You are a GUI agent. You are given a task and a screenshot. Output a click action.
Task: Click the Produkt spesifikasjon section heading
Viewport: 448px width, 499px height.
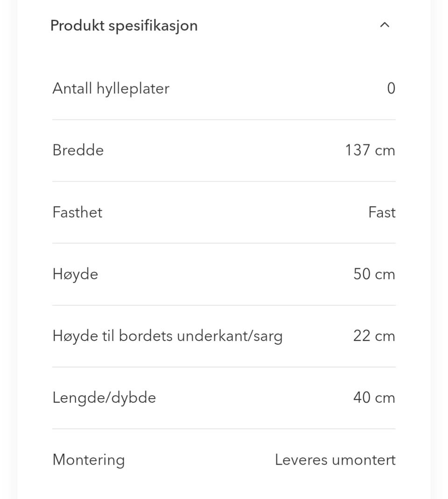coord(124,25)
